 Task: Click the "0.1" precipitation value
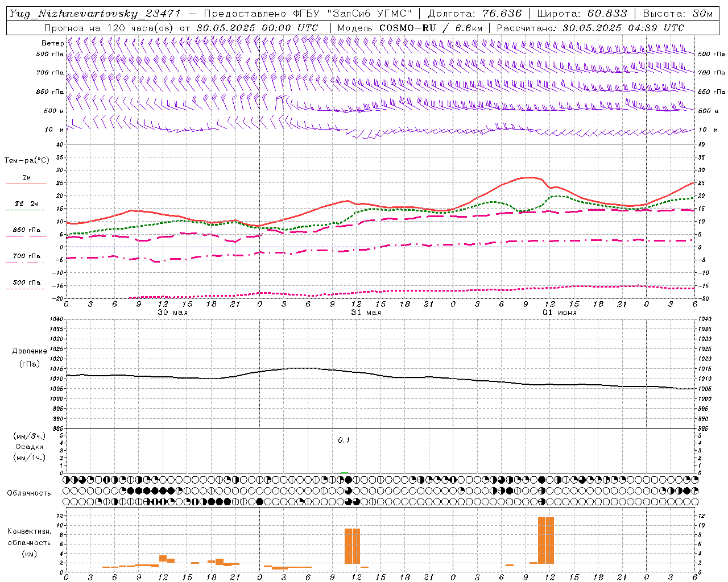344,440
